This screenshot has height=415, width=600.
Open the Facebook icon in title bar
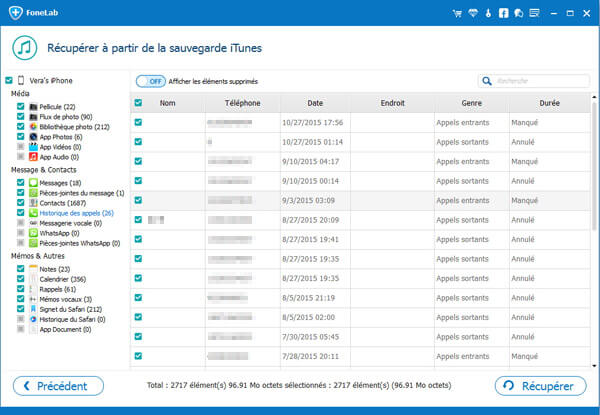tap(501, 14)
